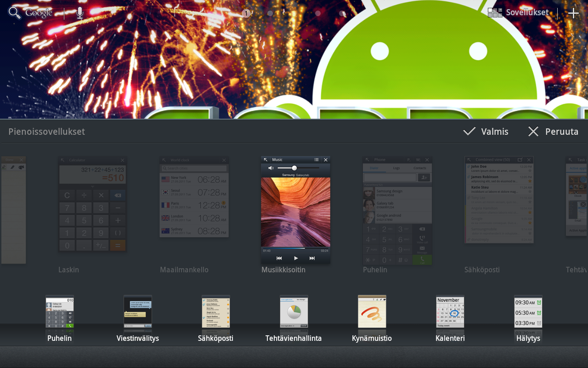This screenshot has height=368, width=588.
Task: Choose the Maailmankello world clock preview
Action: click(x=194, y=197)
